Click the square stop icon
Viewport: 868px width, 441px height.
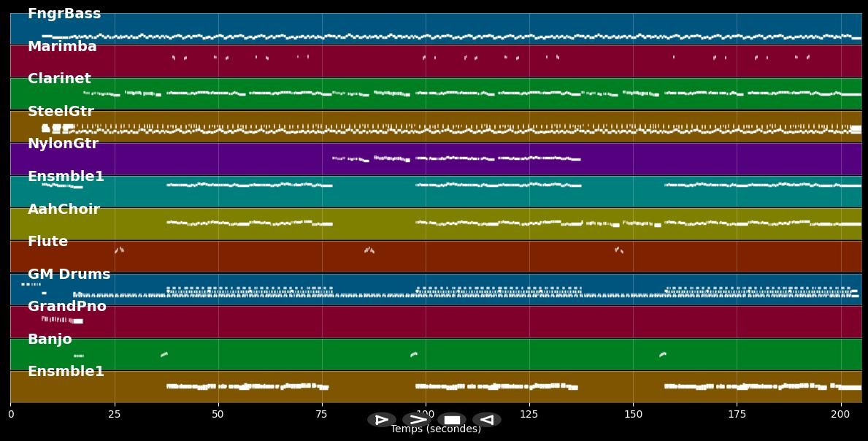(452, 419)
